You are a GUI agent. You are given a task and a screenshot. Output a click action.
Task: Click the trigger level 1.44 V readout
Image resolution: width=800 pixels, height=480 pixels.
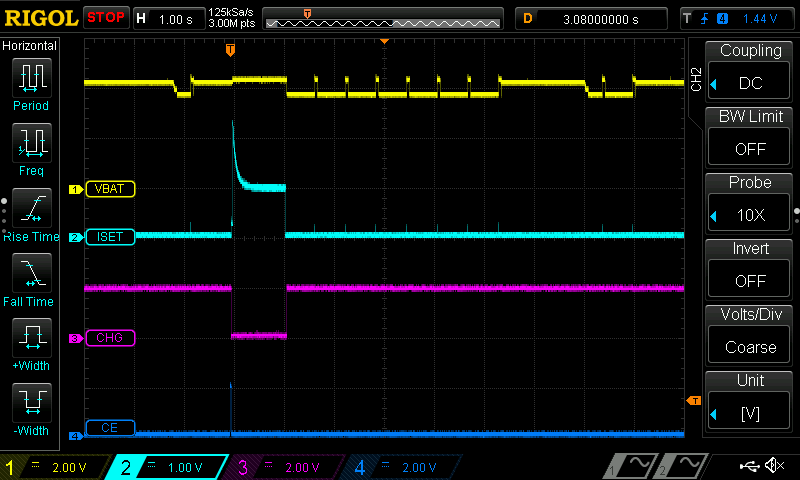(x=760, y=19)
